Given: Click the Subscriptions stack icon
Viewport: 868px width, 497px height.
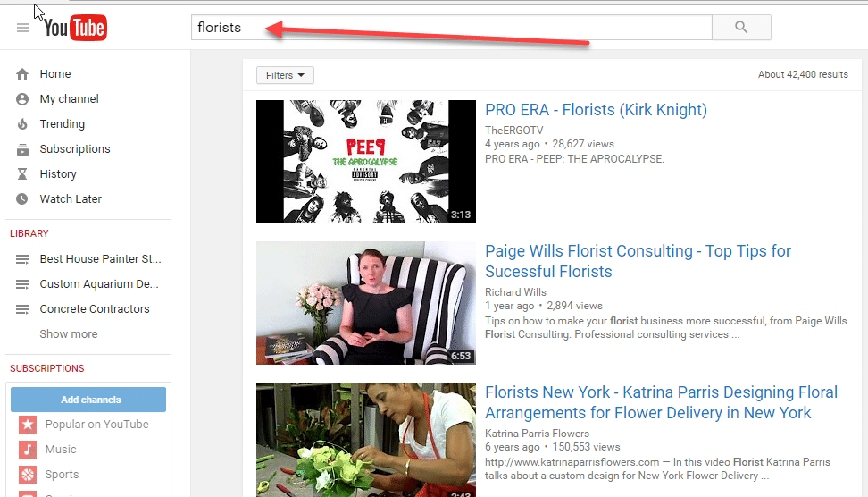Looking at the screenshot, I should pyautogui.click(x=22, y=149).
